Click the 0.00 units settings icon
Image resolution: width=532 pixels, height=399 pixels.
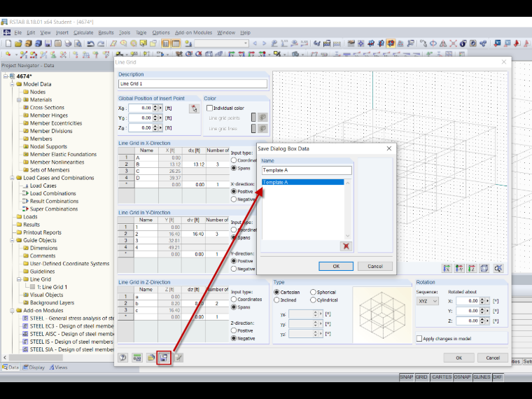pos(137,358)
